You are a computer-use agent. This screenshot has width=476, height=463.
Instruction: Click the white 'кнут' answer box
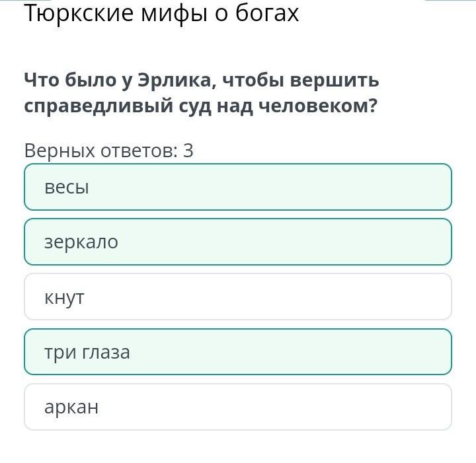[x=238, y=297]
